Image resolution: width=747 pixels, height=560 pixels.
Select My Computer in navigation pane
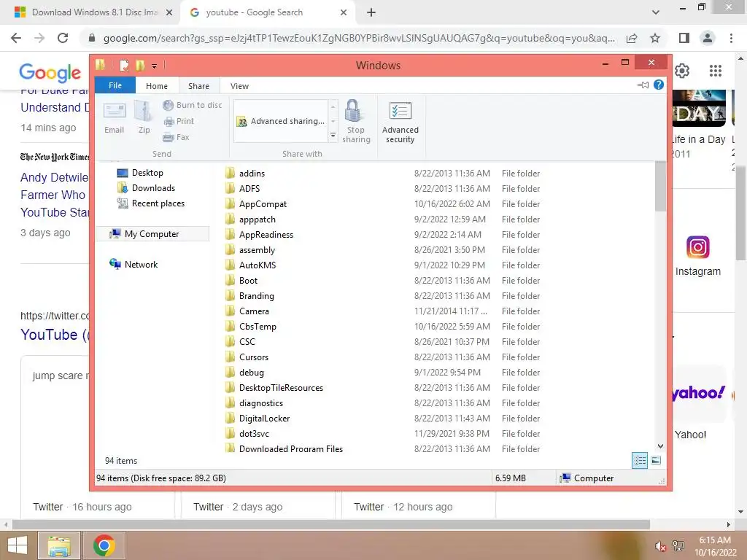tap(152, 234)
